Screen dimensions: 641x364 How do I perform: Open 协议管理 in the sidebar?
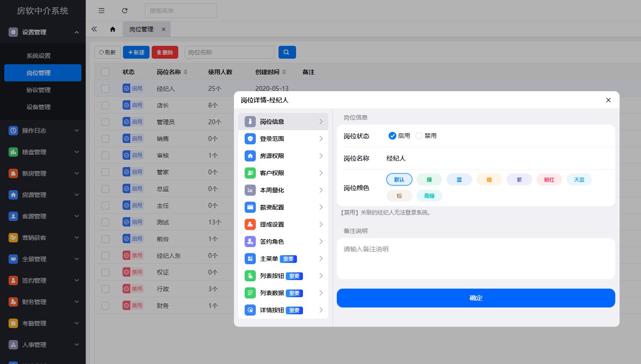pyautogui.click(x=39, y=90)
